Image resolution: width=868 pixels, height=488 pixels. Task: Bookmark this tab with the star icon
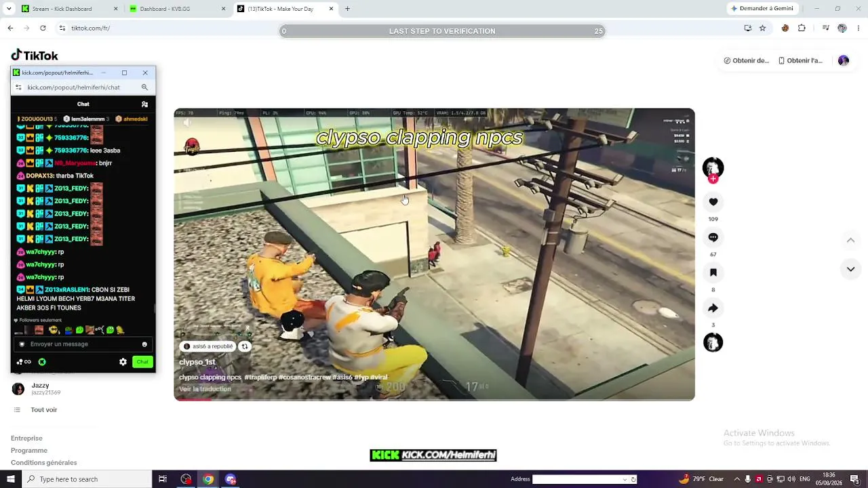pyautogui.click(x=762, y=28)
